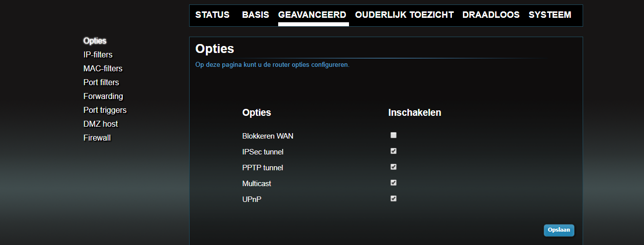Disable the IPSec tunnel checkbox
The width and height of the screenshot is (644, 245).
394,151
